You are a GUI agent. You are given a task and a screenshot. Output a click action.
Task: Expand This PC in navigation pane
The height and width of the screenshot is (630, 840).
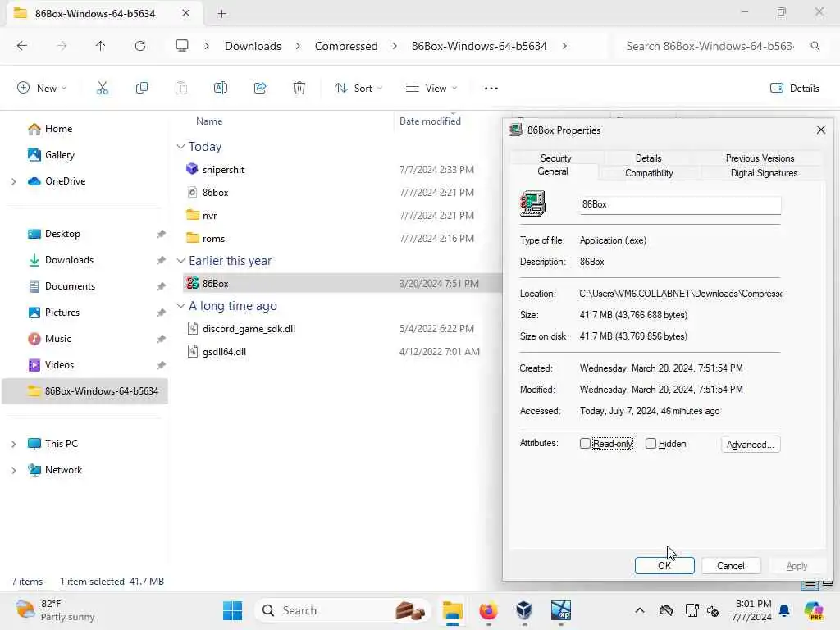click(x=14, y=444)
